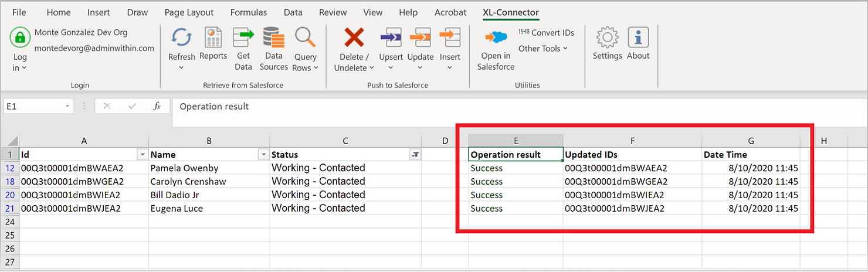Select column C header
This screenshot has height=272, width=868.
coord(345,141)
